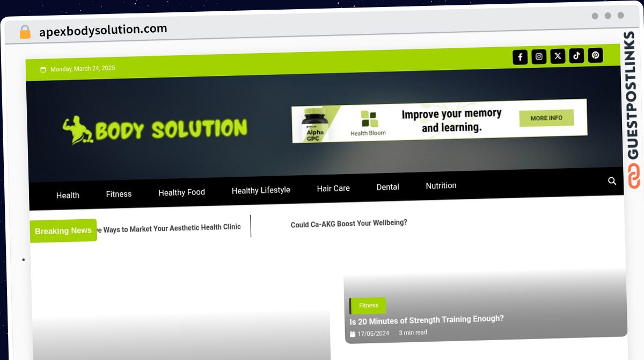Click the search magnifier icon

[612, 181]
